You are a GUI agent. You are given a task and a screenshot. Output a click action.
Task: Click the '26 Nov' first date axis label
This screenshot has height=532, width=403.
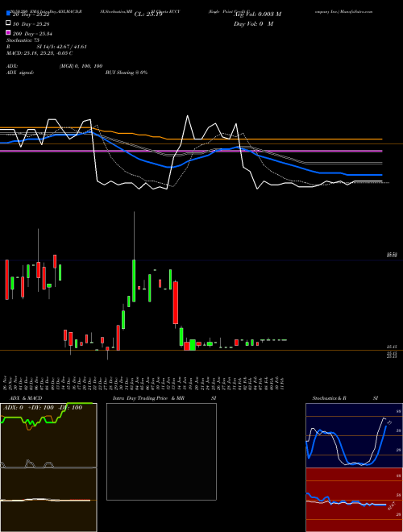6,383
